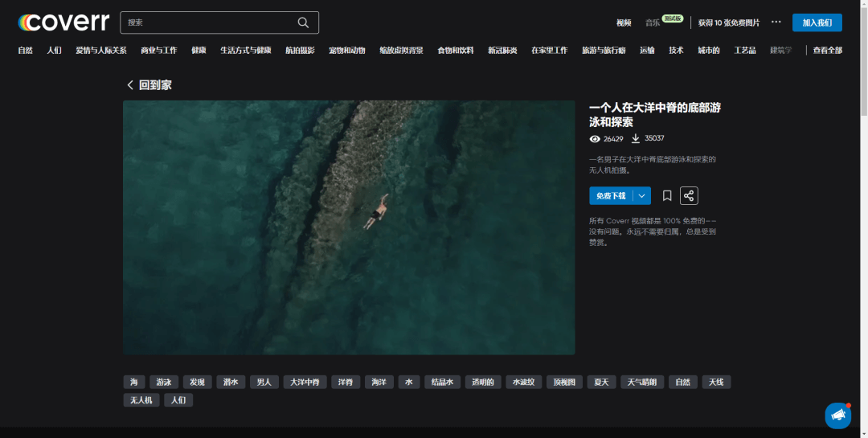The height and width of the screenshot is (438, 868).
Task: Click the share icon button
Action: click(x=689, y=195)
